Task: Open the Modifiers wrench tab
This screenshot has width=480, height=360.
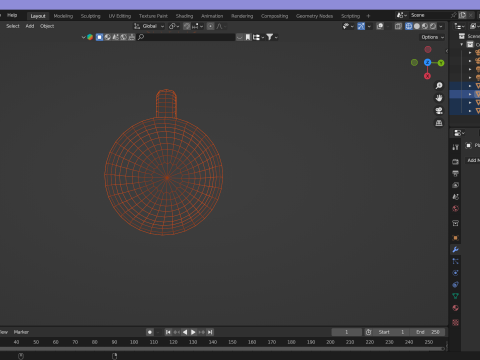Action: (x=455, y=249)
